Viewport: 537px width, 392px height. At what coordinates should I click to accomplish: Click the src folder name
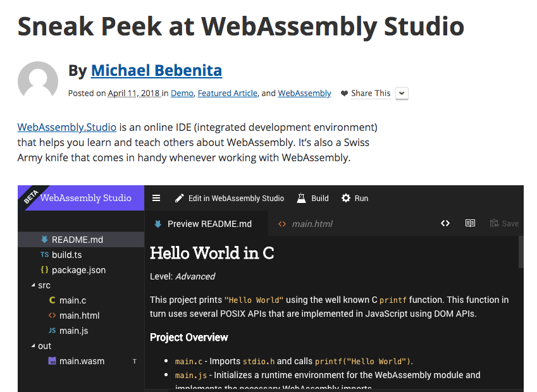click(44, 285)
